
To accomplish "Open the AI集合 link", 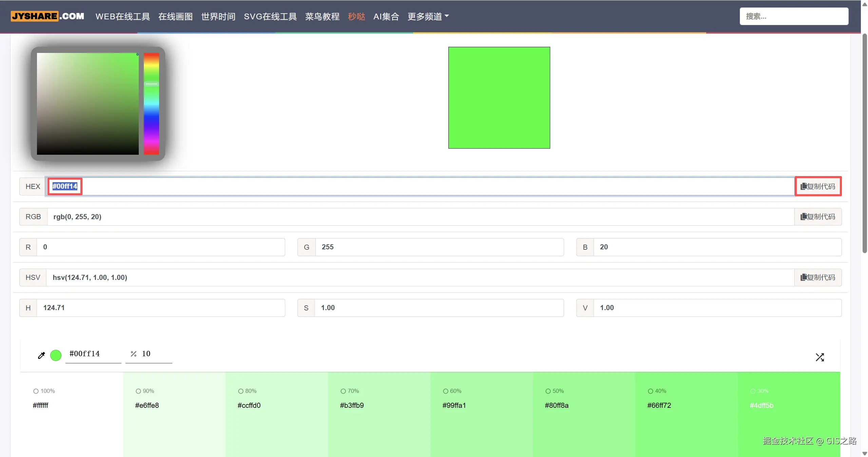I will pos(386,16).
